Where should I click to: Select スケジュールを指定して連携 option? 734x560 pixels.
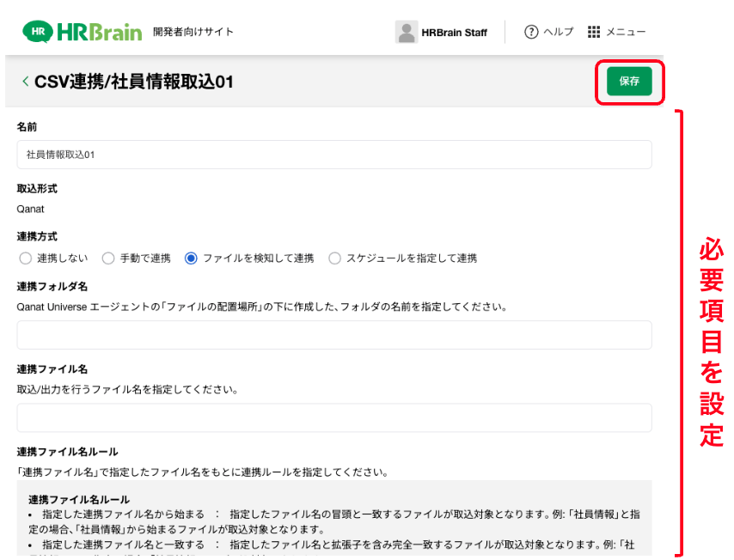[334, 258]
